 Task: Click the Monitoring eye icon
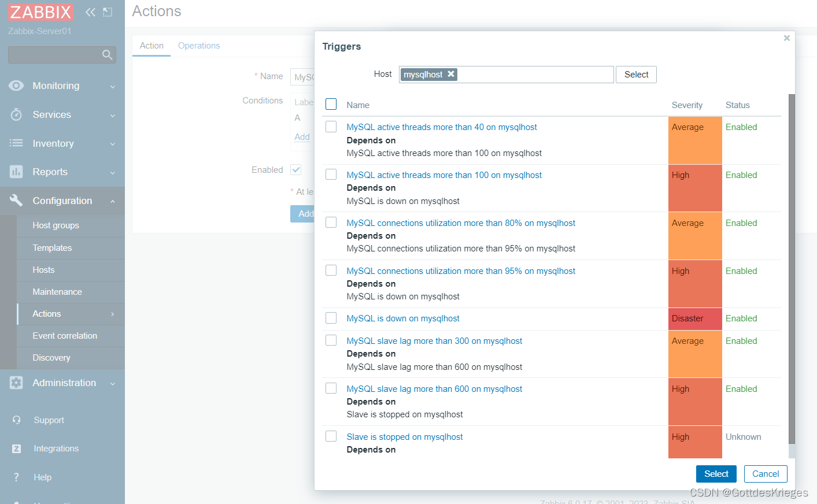tap(16, 86)
